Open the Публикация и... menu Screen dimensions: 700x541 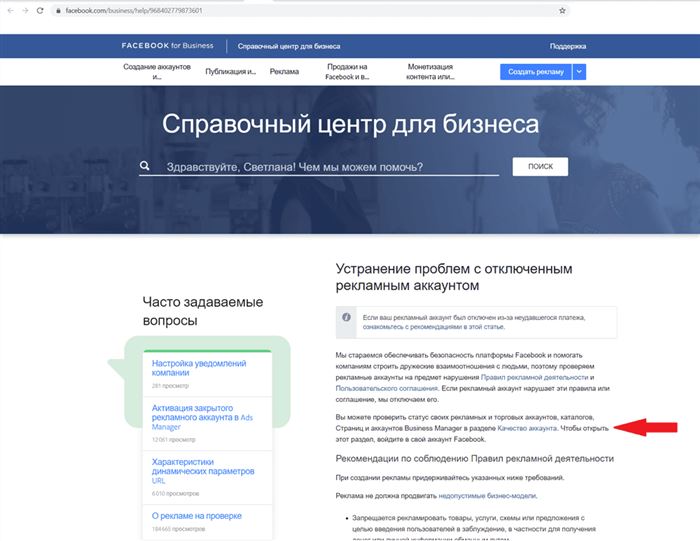[230, 71]
